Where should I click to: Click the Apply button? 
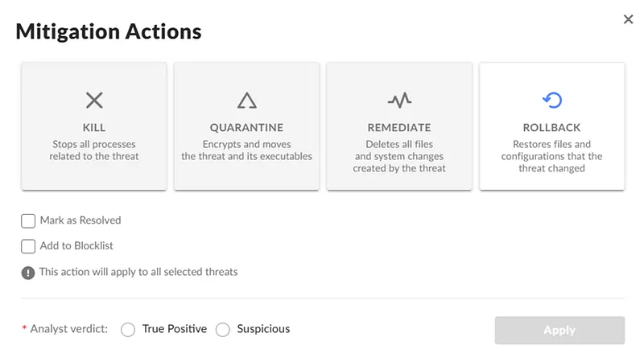(559, 330)
